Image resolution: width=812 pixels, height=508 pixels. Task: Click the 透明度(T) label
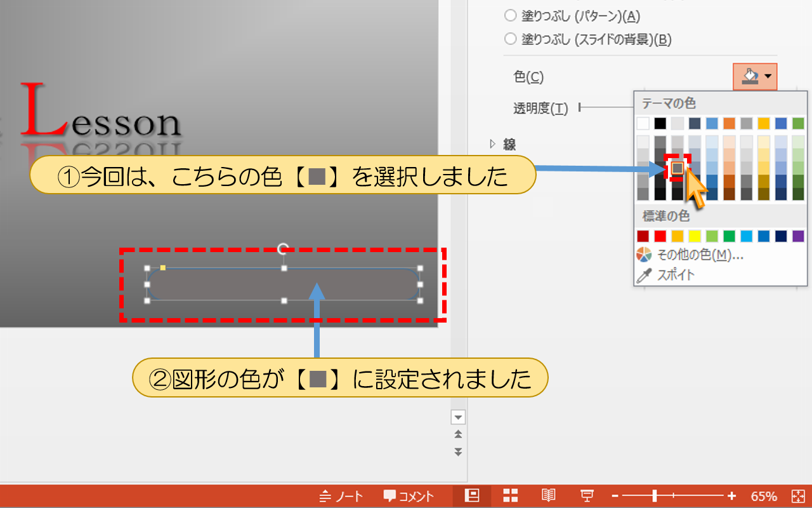click(540, 109)
